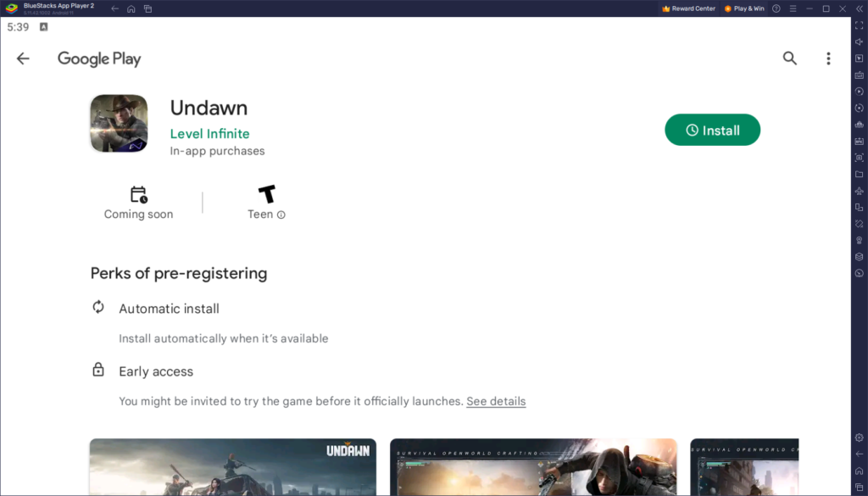Click the green Install button
The width and height of the screenshot is (868, 496).
pyautogui.click(x=712, y=130)
